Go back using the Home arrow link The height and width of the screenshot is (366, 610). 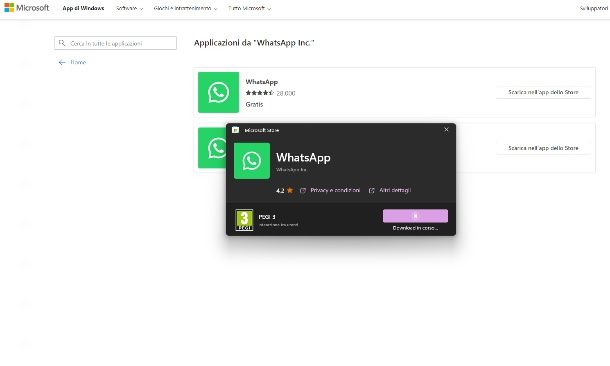tap(72, 62)
